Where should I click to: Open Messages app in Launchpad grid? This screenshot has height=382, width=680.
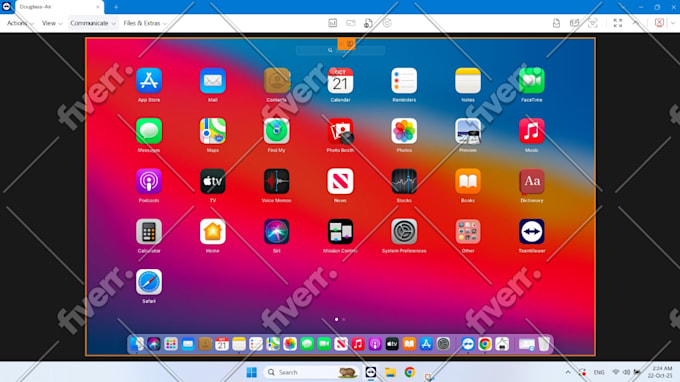149,131
